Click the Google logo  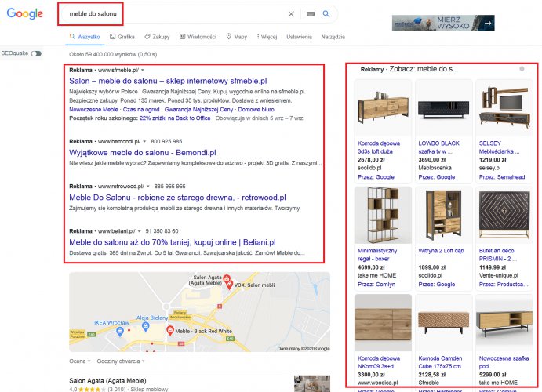coord(26,14)
